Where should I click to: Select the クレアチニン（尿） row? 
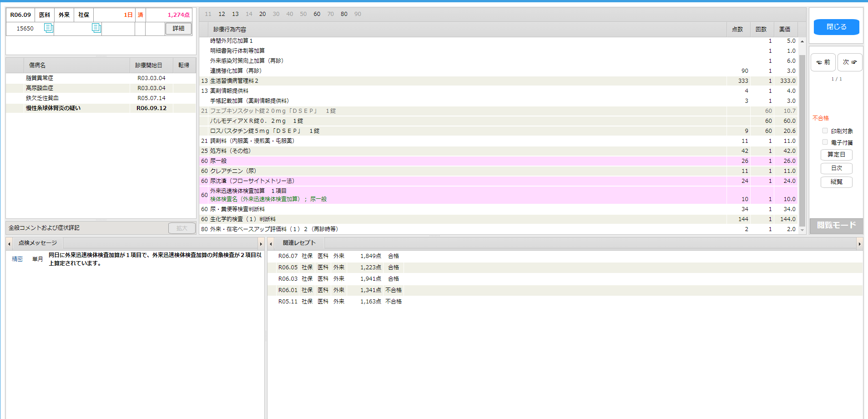tap(499, 171)
